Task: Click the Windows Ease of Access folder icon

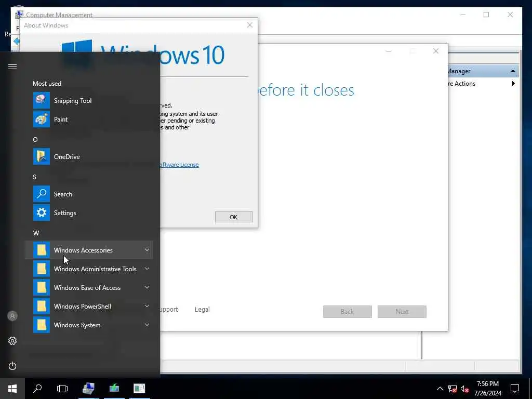Action: [x=42, y=287]
